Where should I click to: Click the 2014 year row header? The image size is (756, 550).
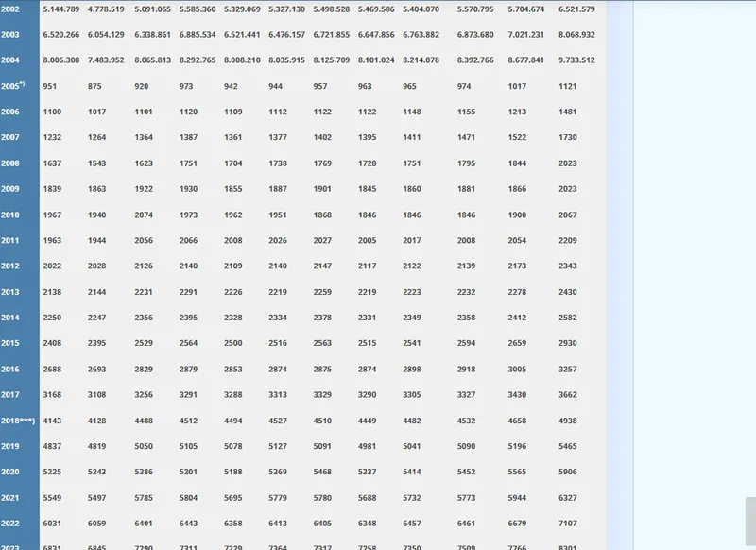click(x=10, y=318)
